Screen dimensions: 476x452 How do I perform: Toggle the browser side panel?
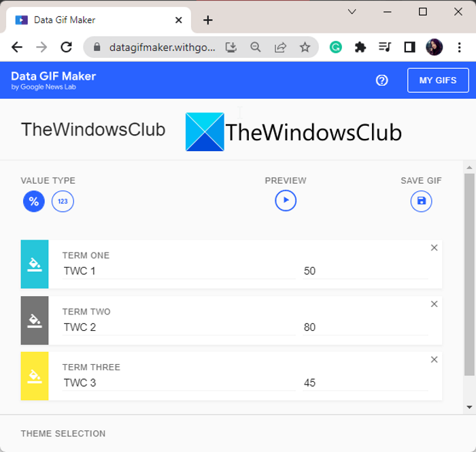pyautogui.click(x=409, y=47)
